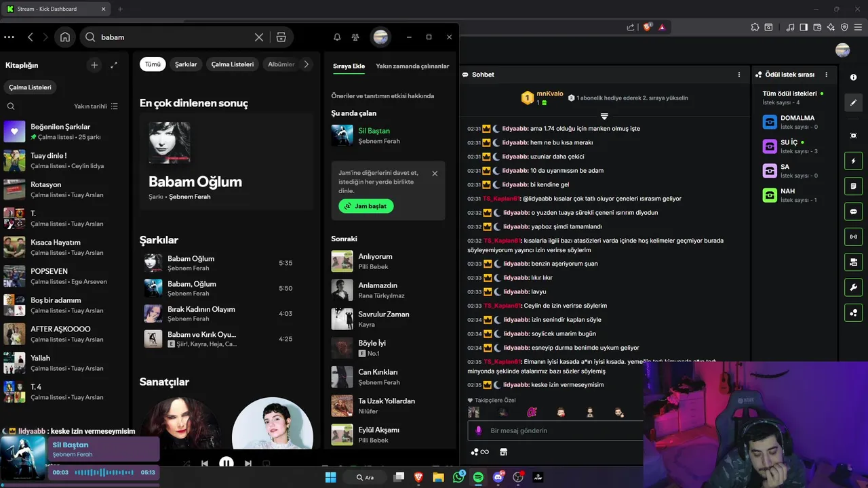Open Spotify profile avatar menu
The width and height of the screenshot is (868, 488).
(x=380, y=37)
